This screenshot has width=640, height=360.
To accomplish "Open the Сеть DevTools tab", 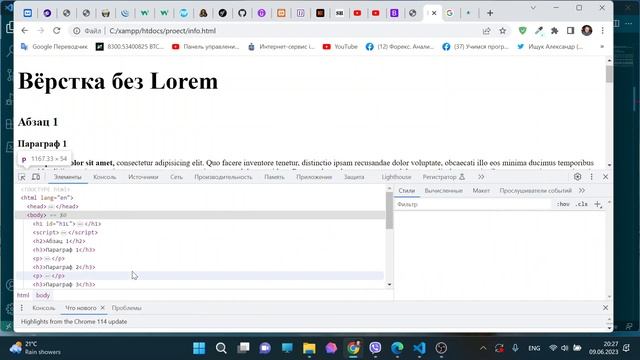I will [x=176, y=177].
